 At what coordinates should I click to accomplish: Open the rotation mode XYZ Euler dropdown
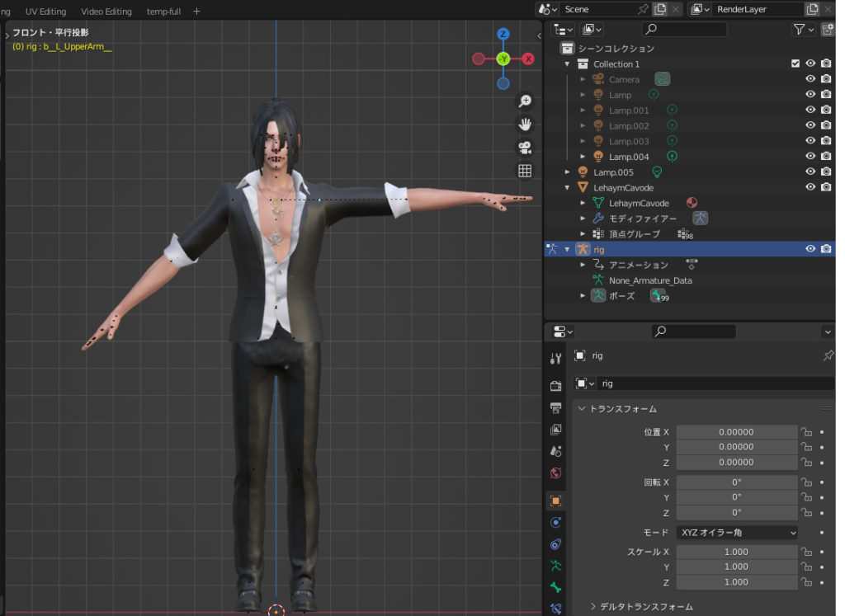tap(737, 533)
